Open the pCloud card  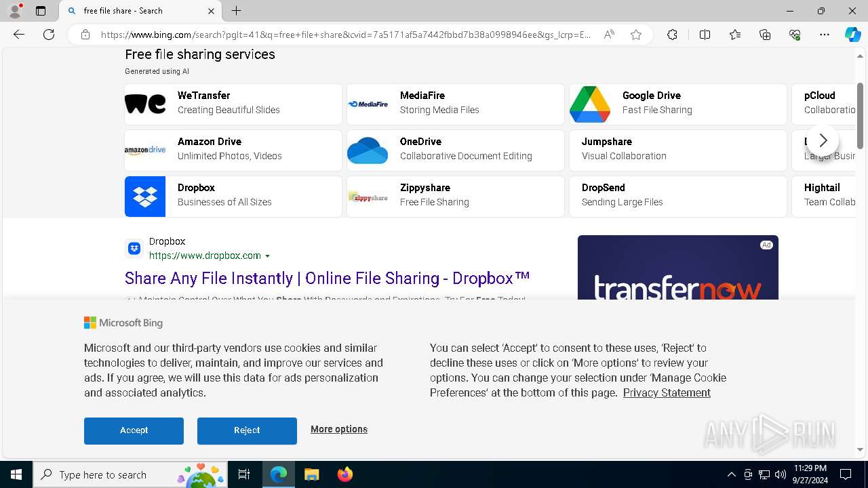(823, 104)
